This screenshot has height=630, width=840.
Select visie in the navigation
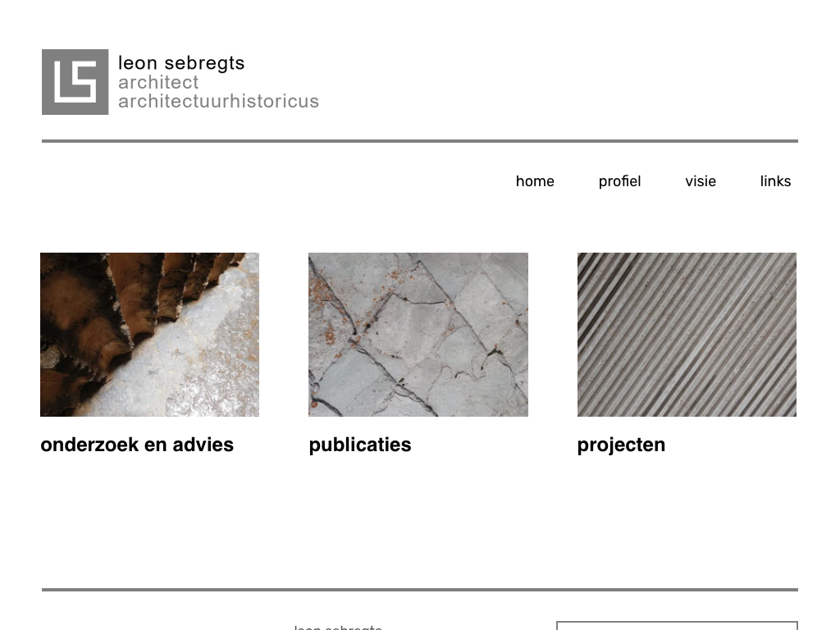coord(701,181)
